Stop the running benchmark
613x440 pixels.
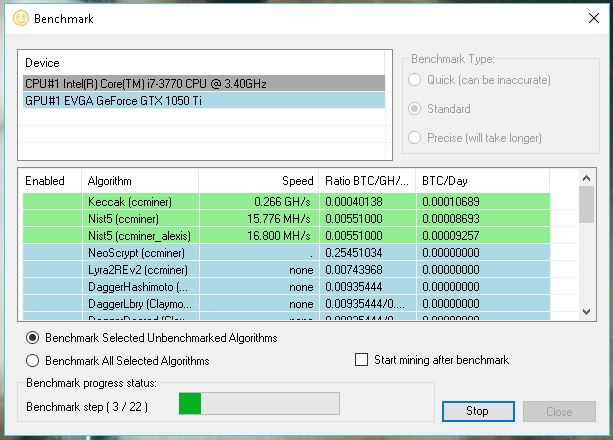click(x=478, y=411)
